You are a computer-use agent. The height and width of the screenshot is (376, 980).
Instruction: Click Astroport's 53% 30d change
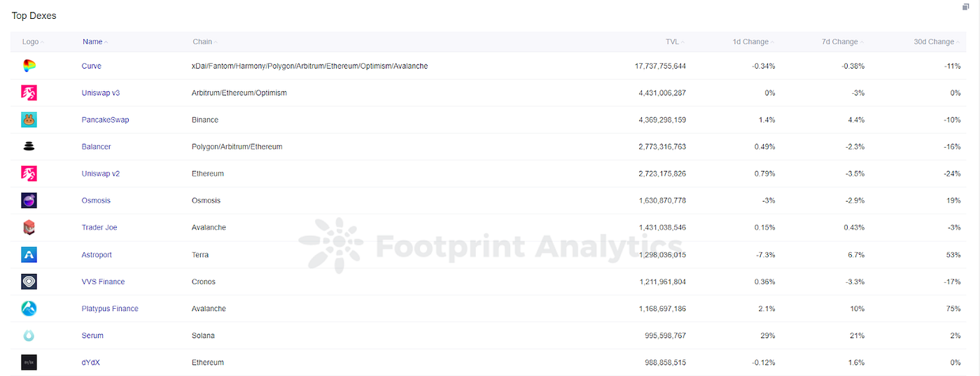(x=953, y=255)
